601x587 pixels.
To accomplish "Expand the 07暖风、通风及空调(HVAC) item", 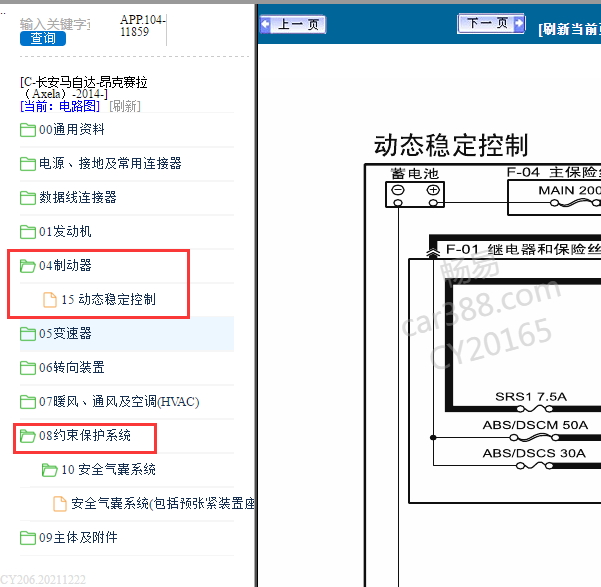I will pyautogui.click(x=119, y=402).
